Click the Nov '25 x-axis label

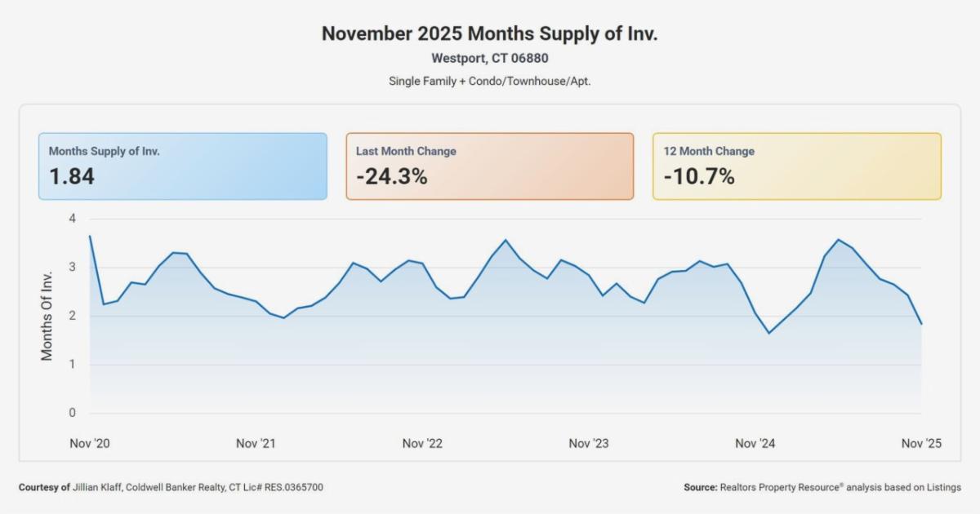921,444
